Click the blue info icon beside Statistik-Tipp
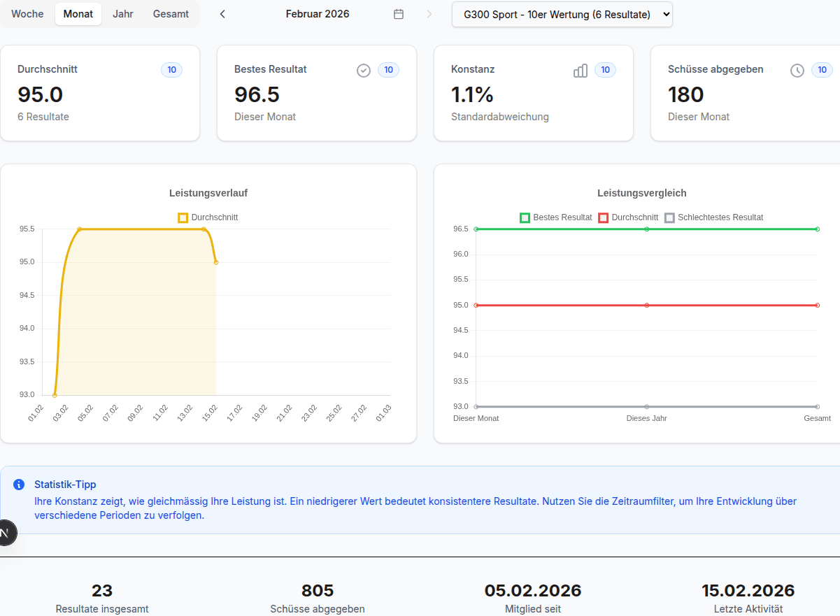This screenshot has width=840, height=616. (x=19, y=485)
